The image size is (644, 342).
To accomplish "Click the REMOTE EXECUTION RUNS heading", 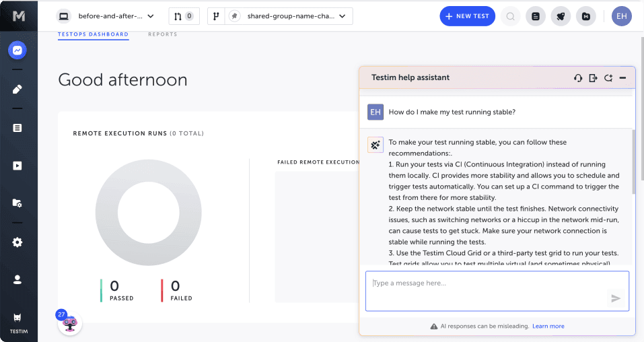I will [x=139, y=133].
